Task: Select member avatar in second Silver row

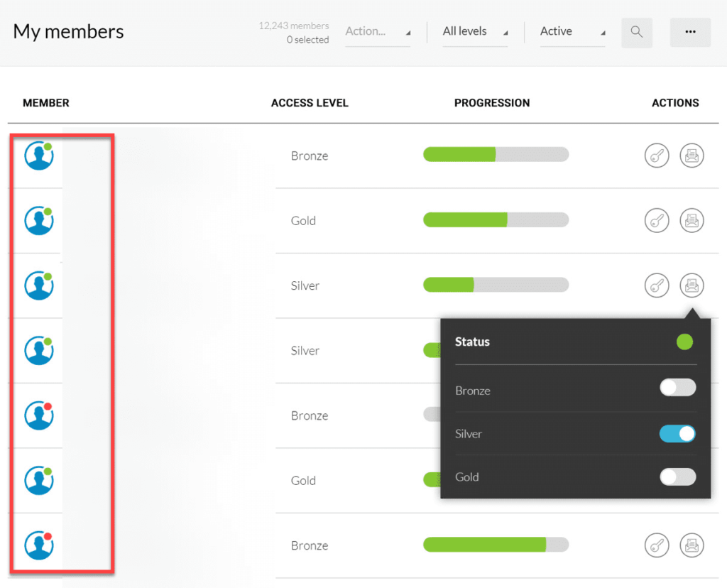Action: 39,351
